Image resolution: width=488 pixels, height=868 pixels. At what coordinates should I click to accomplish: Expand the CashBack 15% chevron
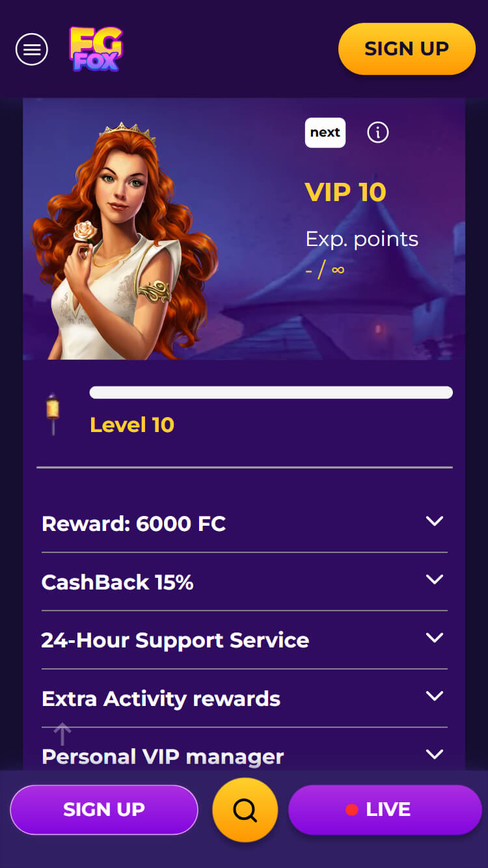tap(434, 579)
